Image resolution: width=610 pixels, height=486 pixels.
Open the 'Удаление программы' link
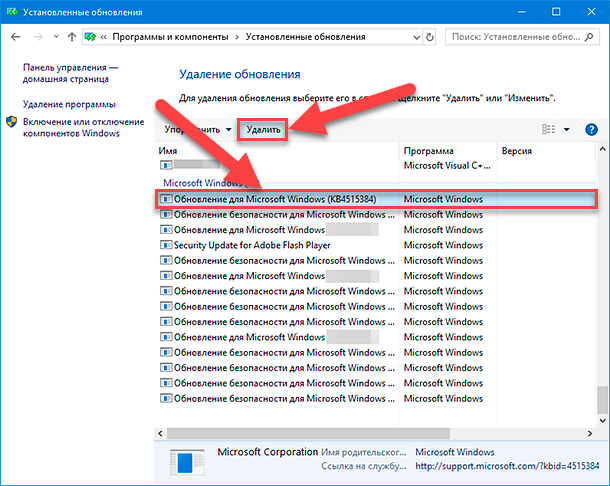tap(69, 104)
